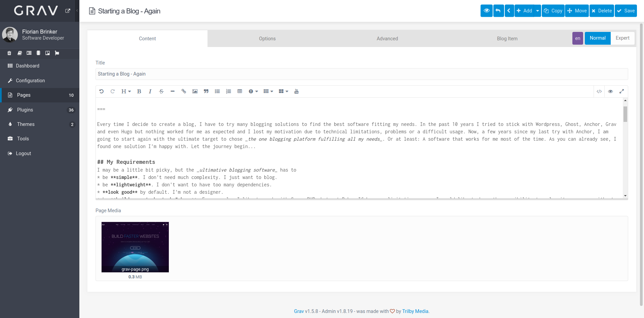The image size is (644, 318).
Task: Click the page vertical scrollbar
Action: (642, 165)
